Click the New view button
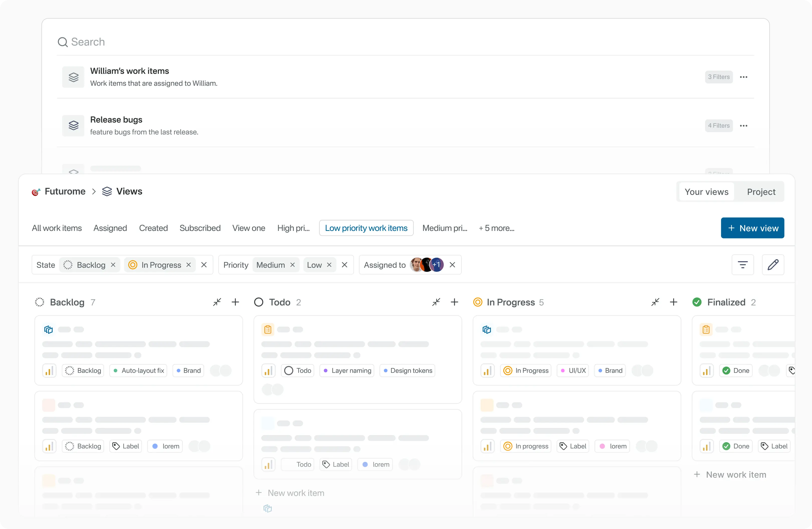This screenshot has height=529, width=812. (x=752, y=228)
